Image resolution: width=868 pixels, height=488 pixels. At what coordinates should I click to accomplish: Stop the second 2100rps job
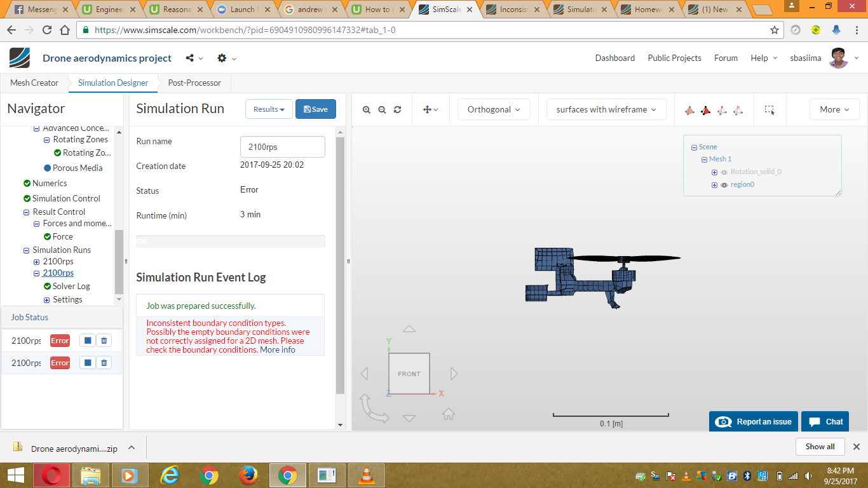point(88,363)
